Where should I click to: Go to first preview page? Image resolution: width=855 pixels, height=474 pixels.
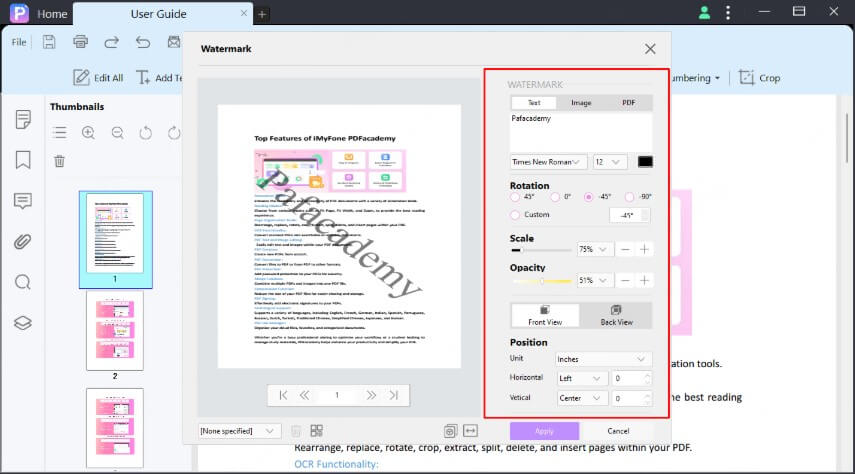(x=283, y=395)
